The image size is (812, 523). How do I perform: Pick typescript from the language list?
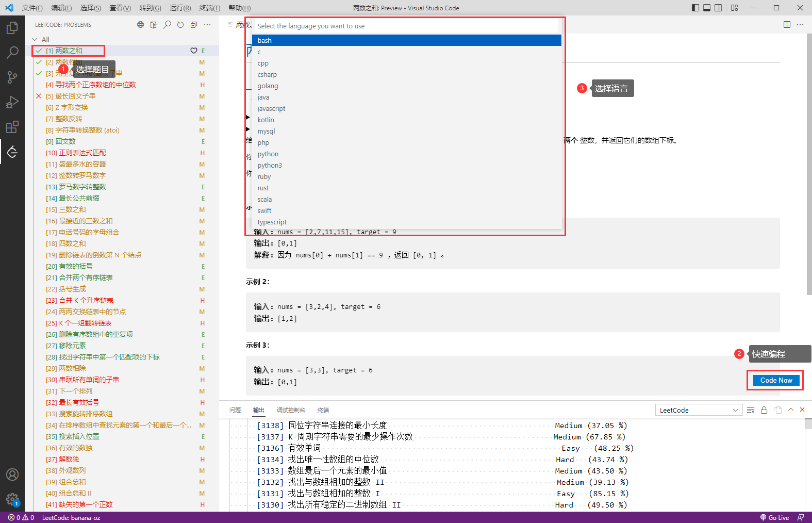click(x=407, y=222)
